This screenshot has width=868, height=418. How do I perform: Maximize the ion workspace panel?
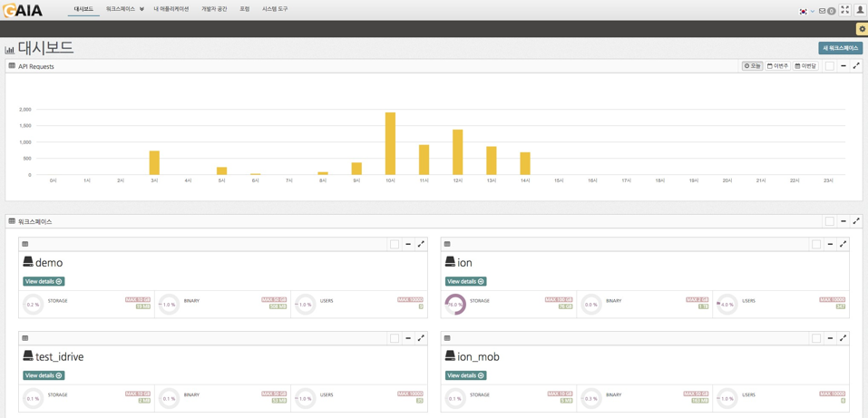point(843,244)
